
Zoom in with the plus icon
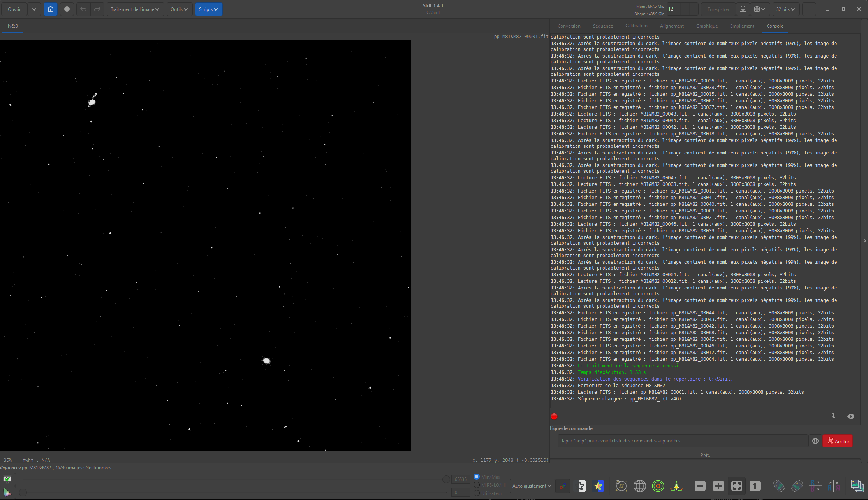tap(718, 486)
